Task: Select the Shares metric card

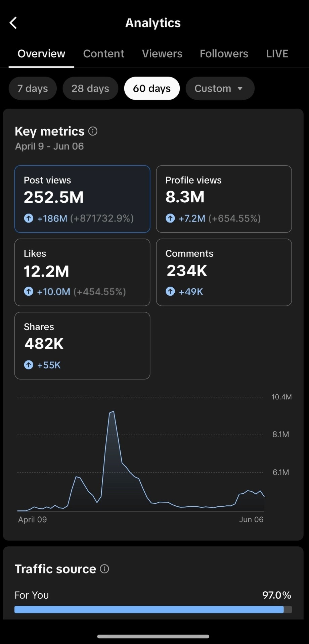Action: [82, 346]
